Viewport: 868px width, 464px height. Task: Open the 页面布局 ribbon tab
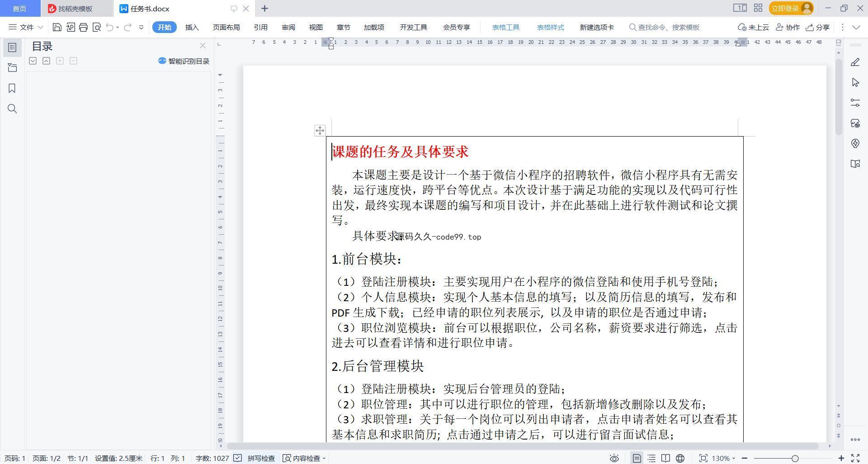(226, 27)
